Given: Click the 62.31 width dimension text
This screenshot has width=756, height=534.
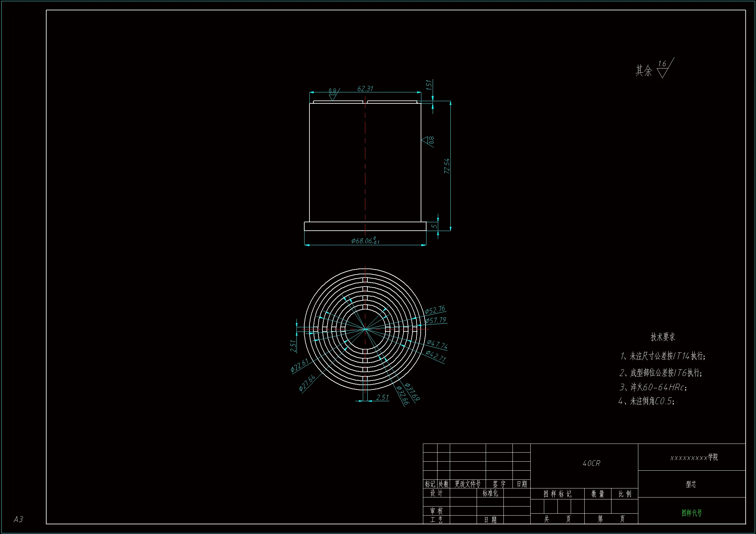Looking at the screenshot, I should 365,89.
